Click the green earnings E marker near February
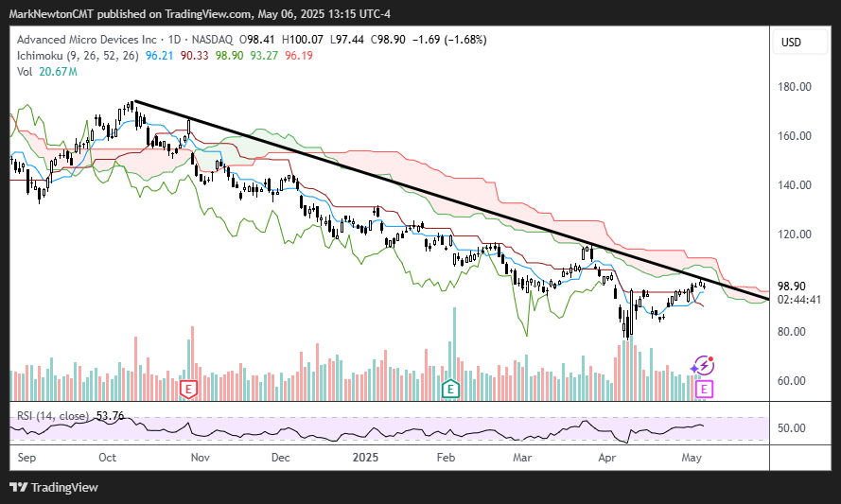Screen dimensions: 841x504 pyautogui.click(x=450, y=389)
